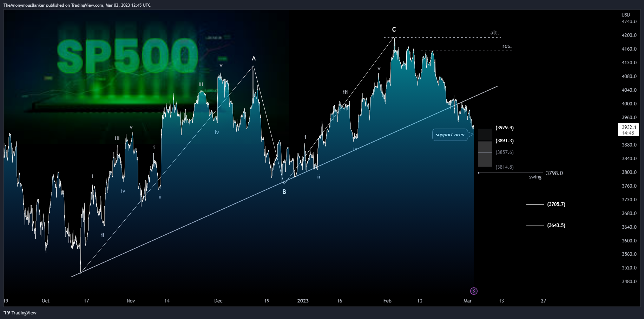644x319 pixels.
Task: Click the 3798.0 swing price label
Action: 554,173
